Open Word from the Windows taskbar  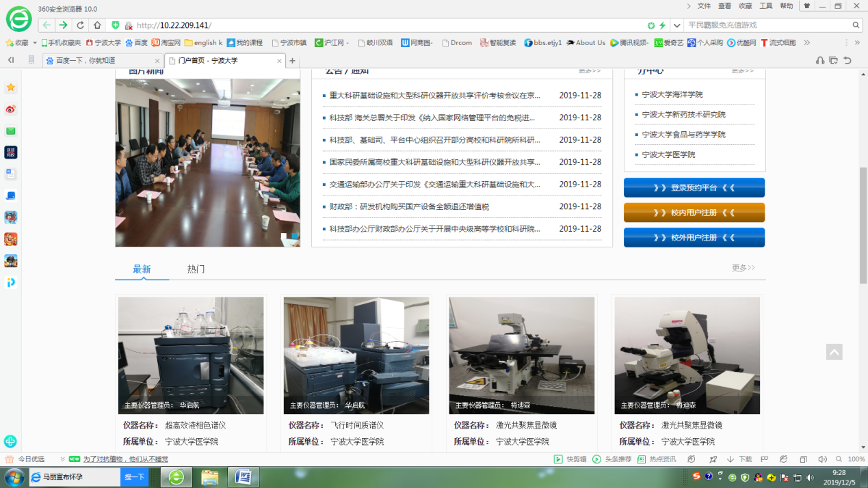pyautogui.click(x=243, y=476)
